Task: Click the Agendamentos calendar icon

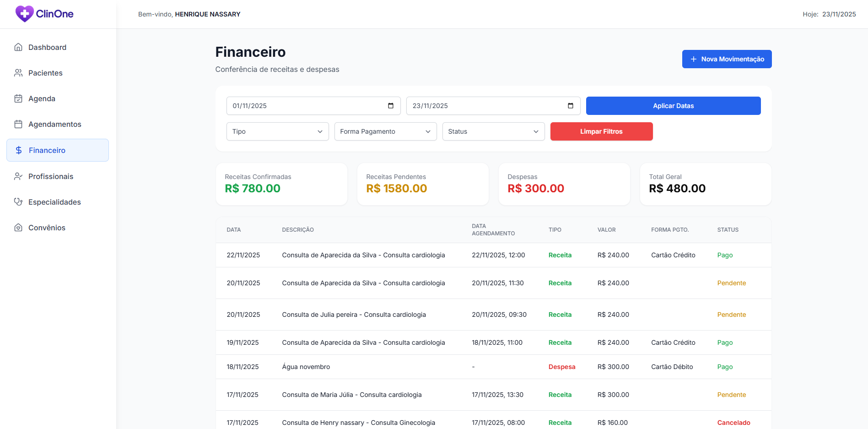Action: (18, 124)
